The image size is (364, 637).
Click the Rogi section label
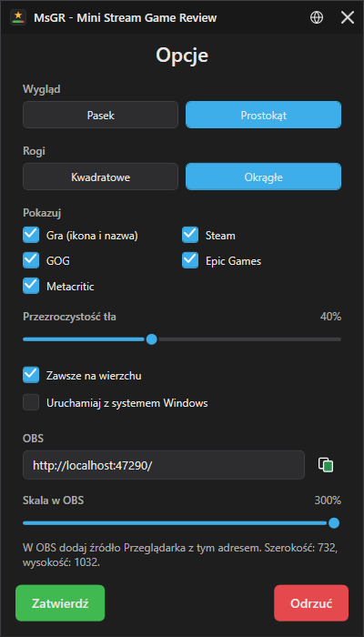(x=34, y=151)
